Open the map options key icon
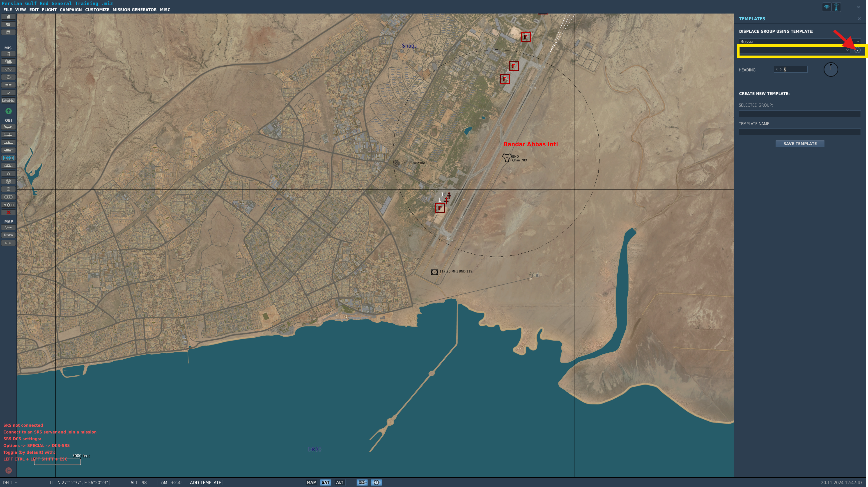This screenshot has width=868, height=487. [x=8, y=227]
